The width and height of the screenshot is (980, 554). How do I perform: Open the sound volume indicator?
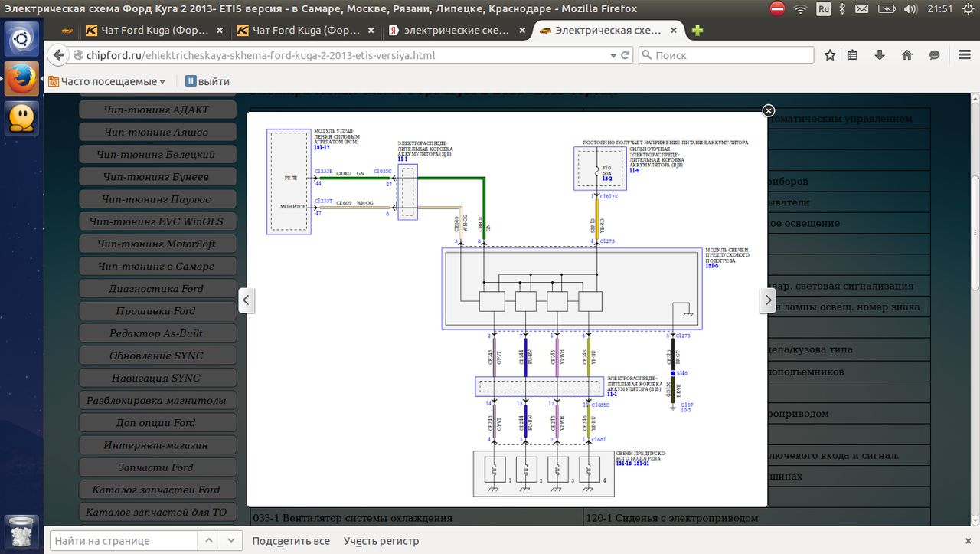point(910,9)
